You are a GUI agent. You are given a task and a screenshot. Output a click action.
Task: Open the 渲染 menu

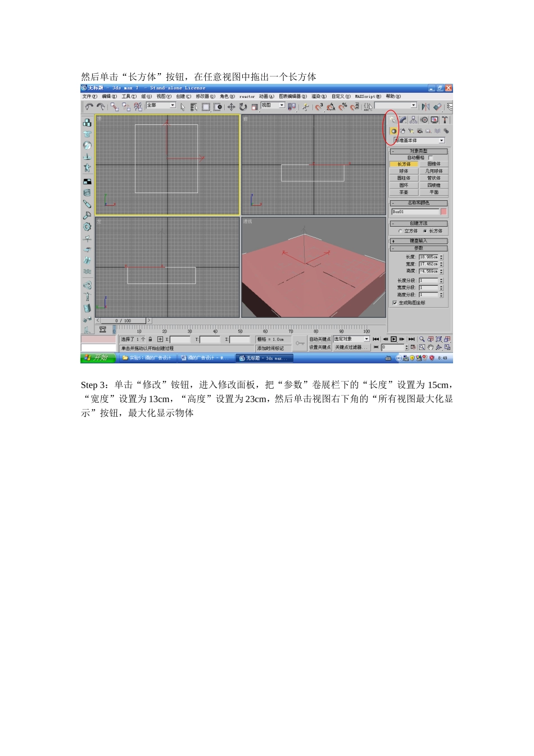click(319, 97)
